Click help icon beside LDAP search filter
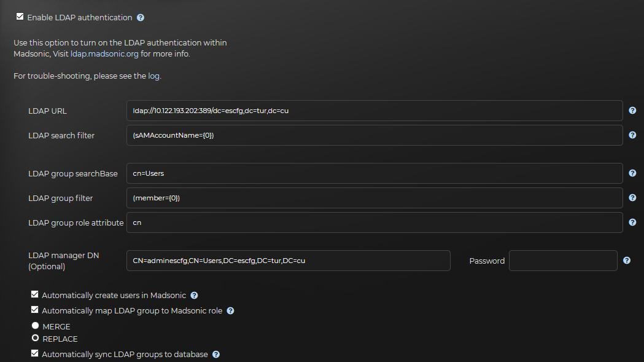 coord(632,135)
